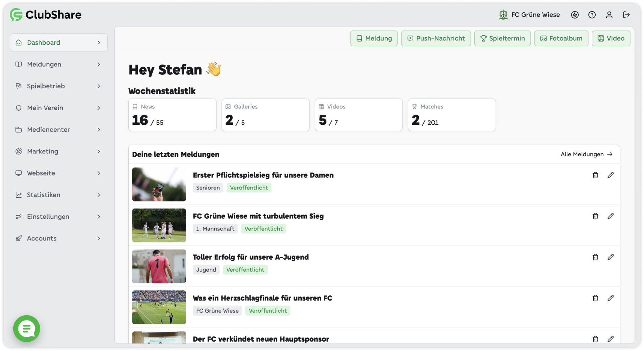Open the help question mark icon
This screenshot has height=351, width=644.
(592, 15)
